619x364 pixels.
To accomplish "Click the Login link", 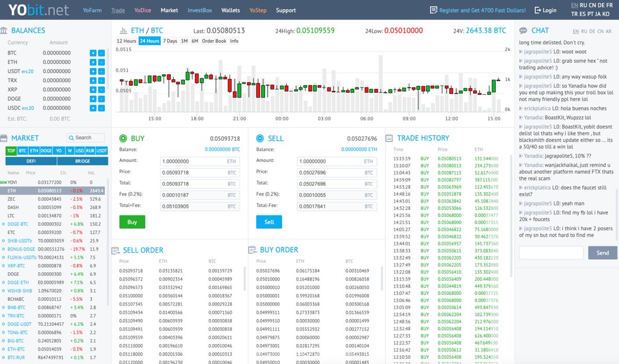I will (x=549, y=10).
